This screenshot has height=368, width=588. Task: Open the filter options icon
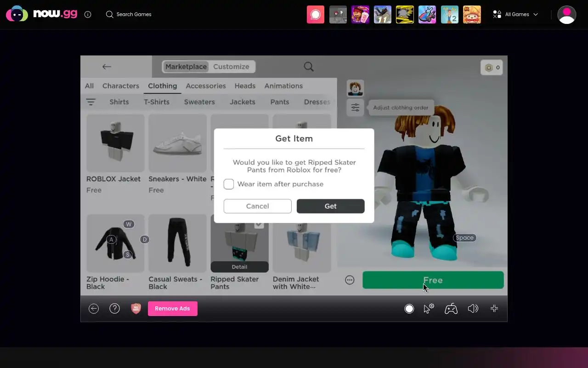pos(91,102)
